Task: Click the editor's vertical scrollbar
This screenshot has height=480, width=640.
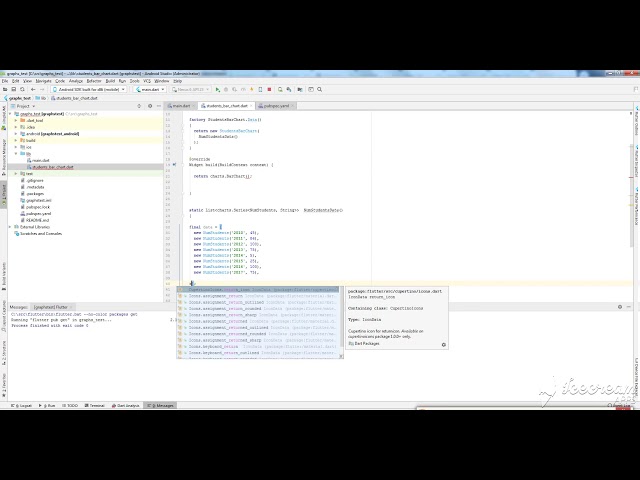Action: tap(627, 200)
